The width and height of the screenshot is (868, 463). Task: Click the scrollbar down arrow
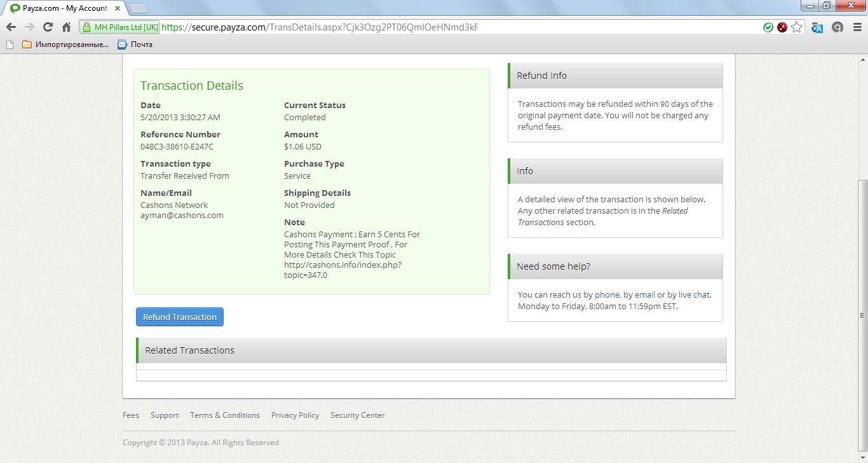862,458
